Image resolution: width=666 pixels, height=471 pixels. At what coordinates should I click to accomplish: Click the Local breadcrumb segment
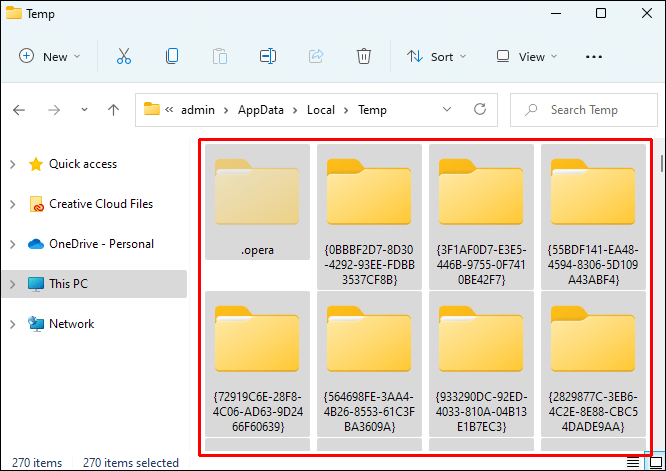(x=321, y=110)
